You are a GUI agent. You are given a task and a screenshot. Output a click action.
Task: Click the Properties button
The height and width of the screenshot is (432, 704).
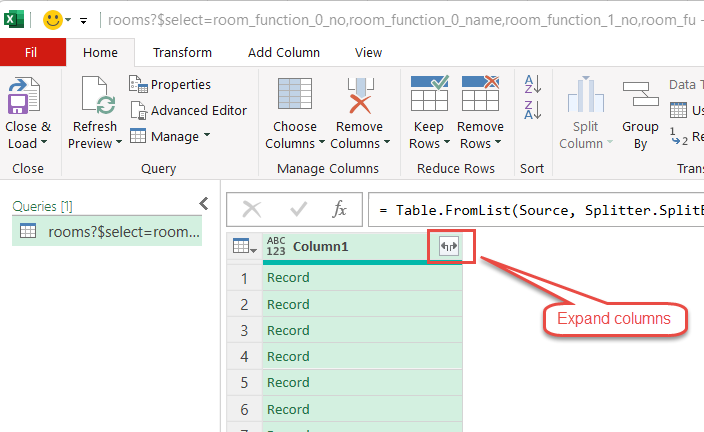click(x=170, y=85)
